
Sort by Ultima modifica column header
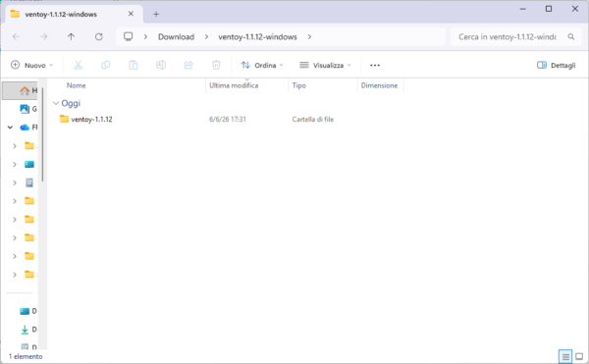pyautogui.click(x=234, y=85)
